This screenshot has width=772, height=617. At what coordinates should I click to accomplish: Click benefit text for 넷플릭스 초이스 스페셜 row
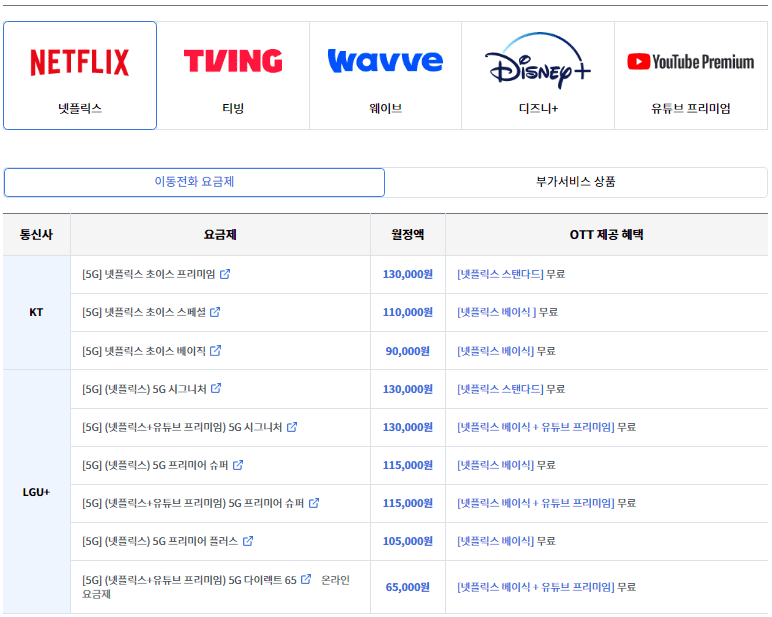(x=508, y=312)
